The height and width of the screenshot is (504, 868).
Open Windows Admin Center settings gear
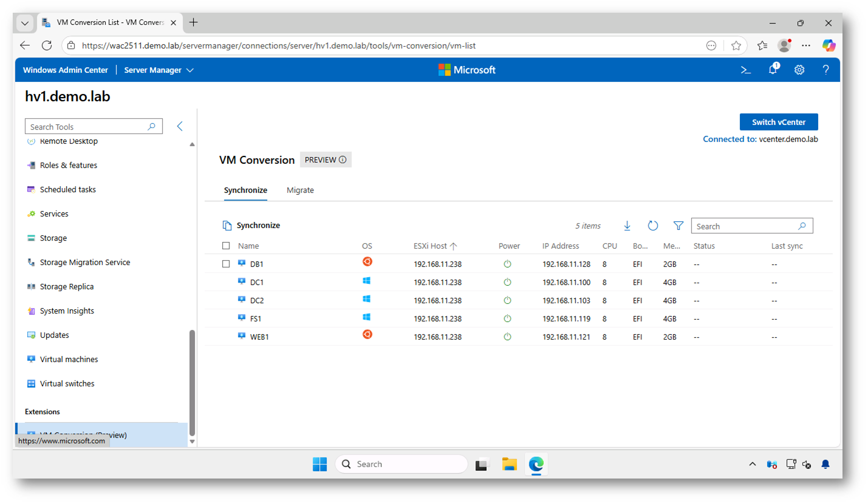click(799, 70)
